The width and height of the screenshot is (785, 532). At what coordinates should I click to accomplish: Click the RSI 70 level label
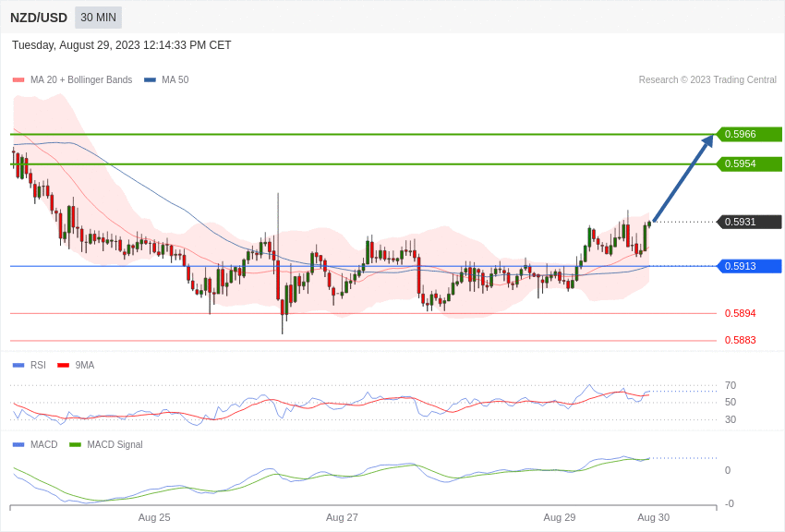[x=731, y=385]
